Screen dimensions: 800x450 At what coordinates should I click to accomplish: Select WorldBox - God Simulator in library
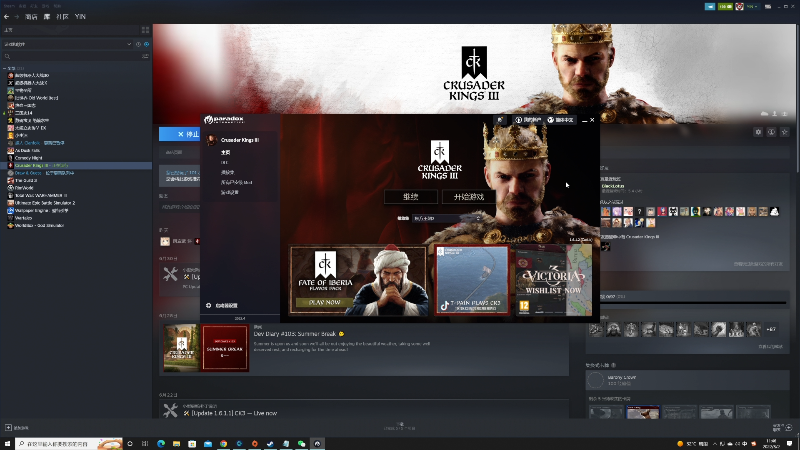39,226
